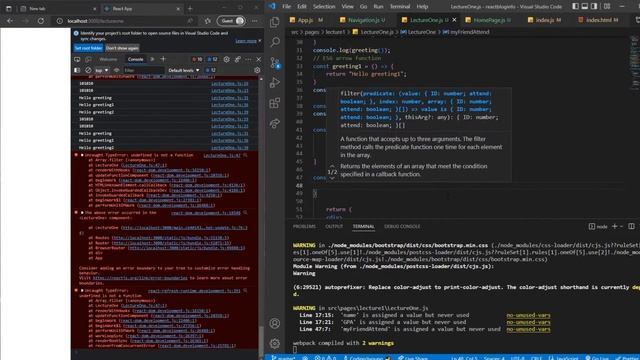The width and height of the screenshot is (640, 360).
Task: Close the LectureOne.js editor tab
Action: tap(454, 20)
